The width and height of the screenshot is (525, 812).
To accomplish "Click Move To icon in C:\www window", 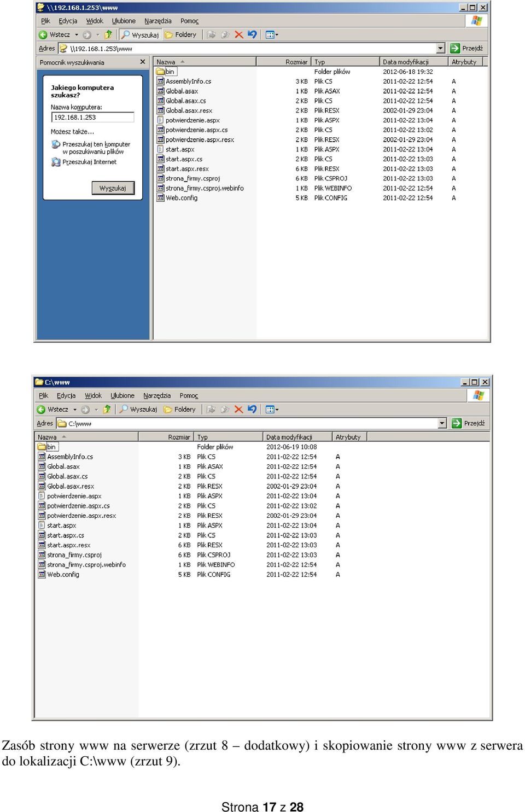I will (x=211, y=409).
